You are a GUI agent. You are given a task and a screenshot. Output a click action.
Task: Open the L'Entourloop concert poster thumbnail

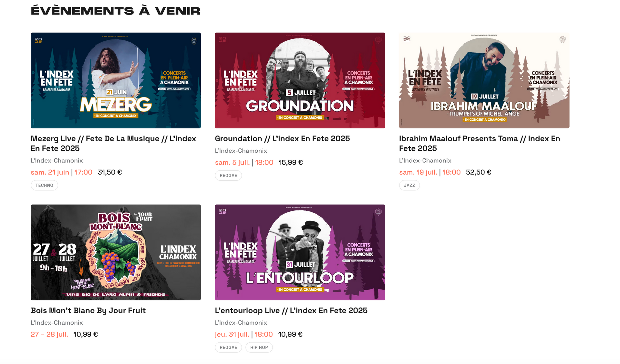point(300,252)
